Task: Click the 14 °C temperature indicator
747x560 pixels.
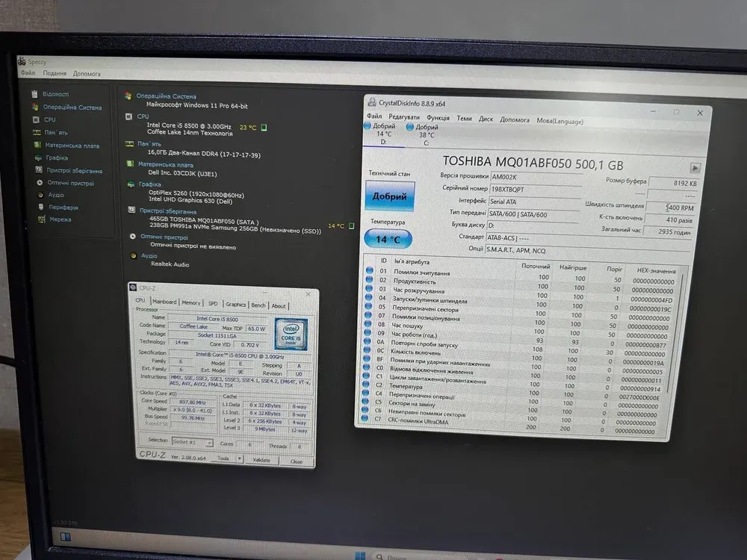Action: pos(388,239)
